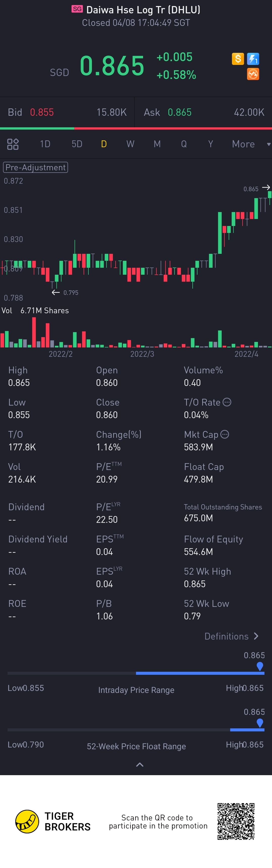Viewport: 272px width, 868px height.
Task: Tap the pink SG market badge
Action: pos(77,9)
